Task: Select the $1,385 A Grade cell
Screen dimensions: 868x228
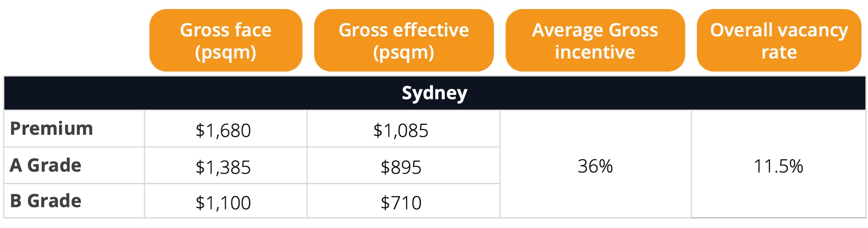Action: click(223, 167)
